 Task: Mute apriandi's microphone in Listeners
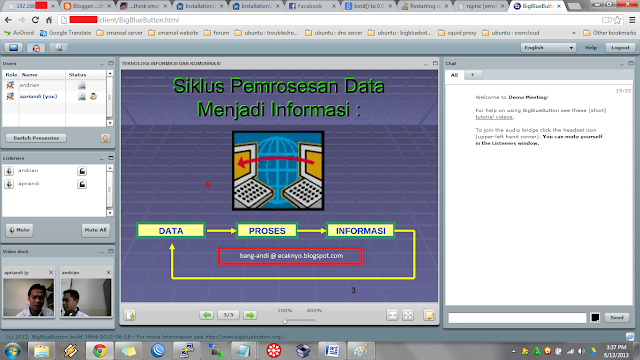pos(9,184)
